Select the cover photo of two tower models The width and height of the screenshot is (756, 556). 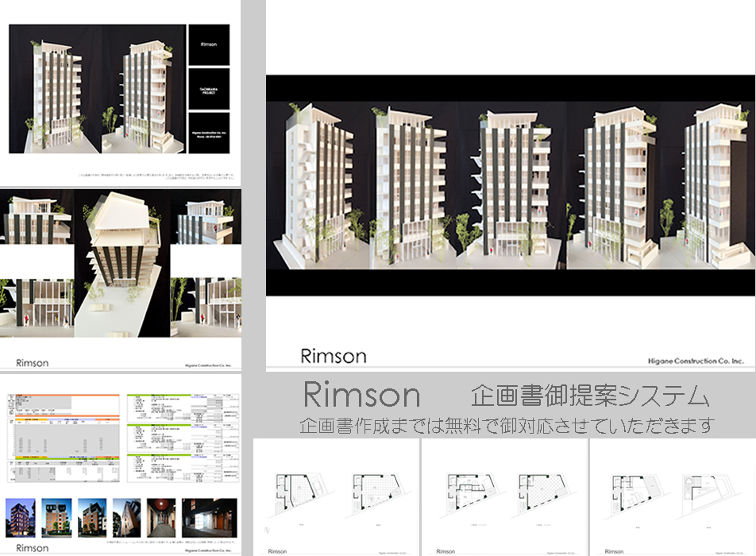coord(98,89)
